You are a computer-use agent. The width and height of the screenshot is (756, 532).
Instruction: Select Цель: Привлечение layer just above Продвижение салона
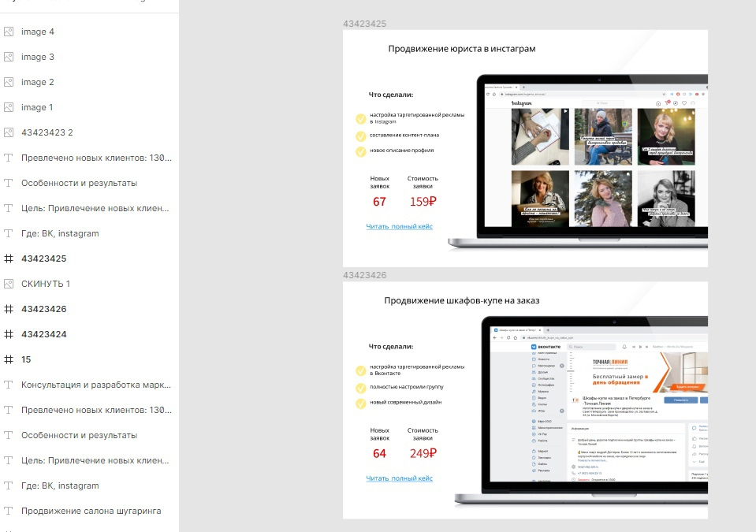(x=95, y=460)
